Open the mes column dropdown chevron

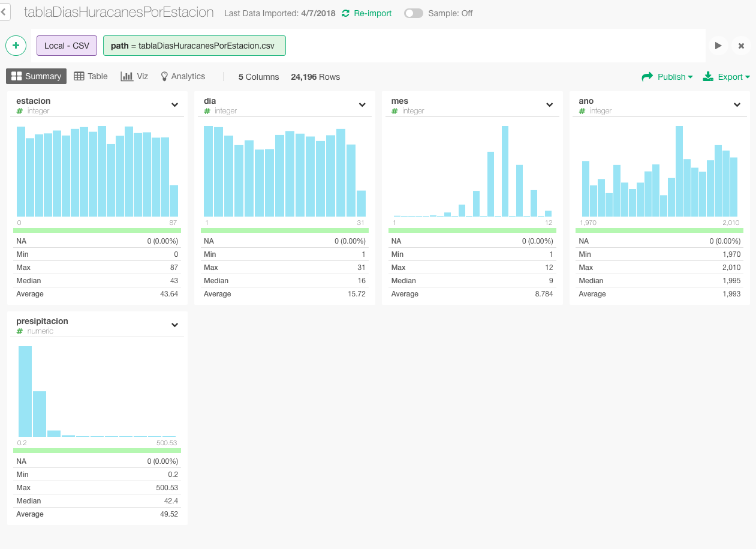tap(549, 104)
